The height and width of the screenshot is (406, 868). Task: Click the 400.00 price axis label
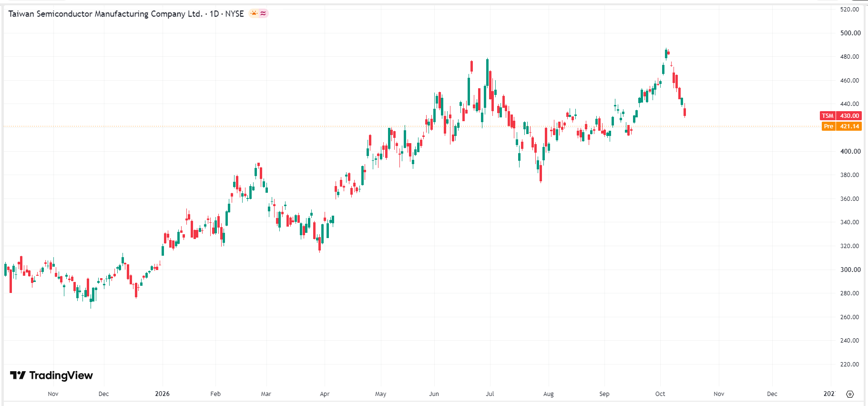850,151
